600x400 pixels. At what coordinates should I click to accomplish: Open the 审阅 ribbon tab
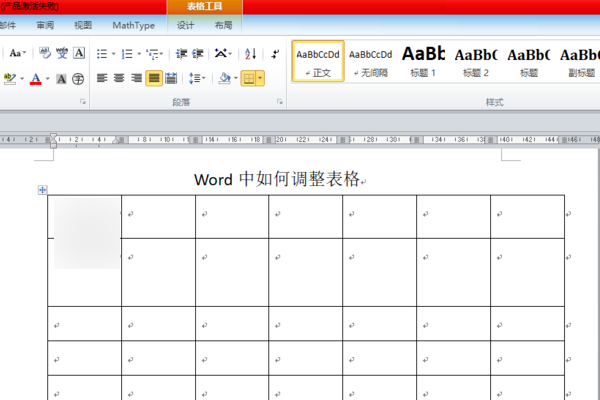45,25
